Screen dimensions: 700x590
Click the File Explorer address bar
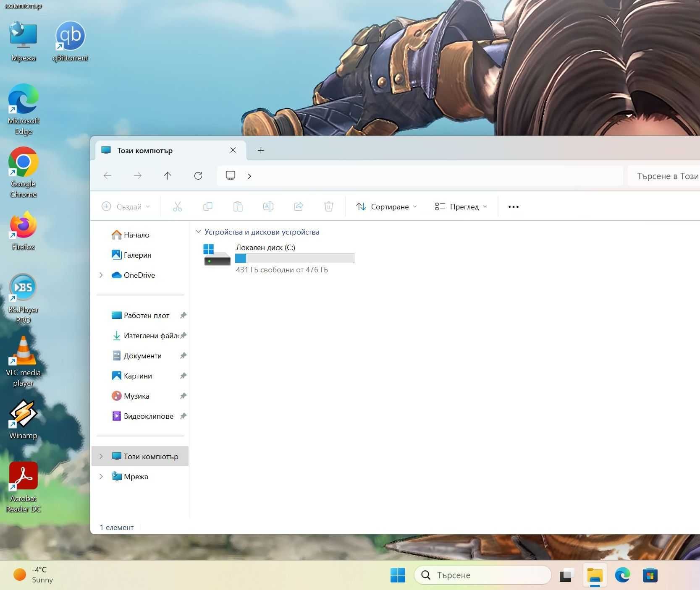tap(420, 176)
